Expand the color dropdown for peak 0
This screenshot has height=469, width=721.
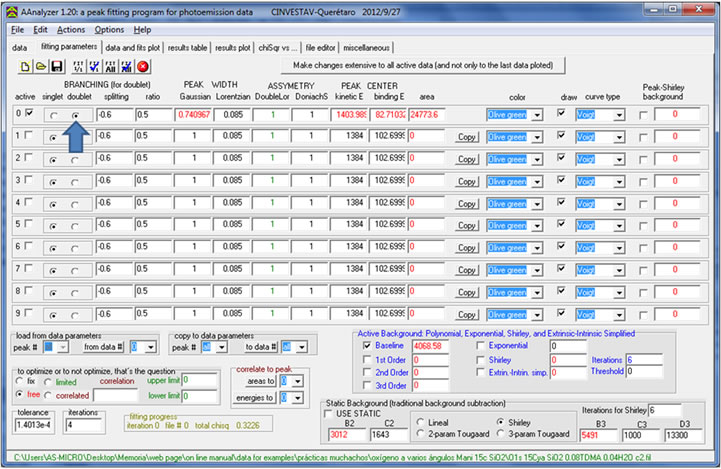537,115
